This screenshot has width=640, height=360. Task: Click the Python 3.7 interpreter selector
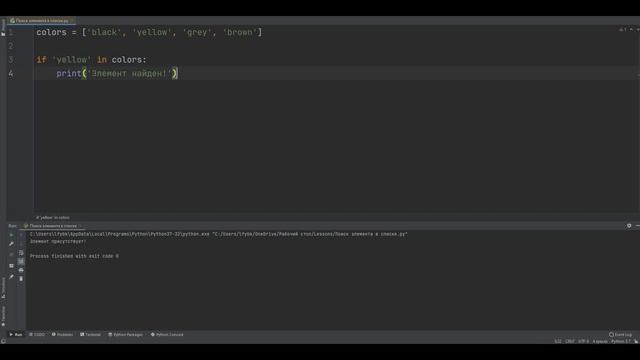620,341
